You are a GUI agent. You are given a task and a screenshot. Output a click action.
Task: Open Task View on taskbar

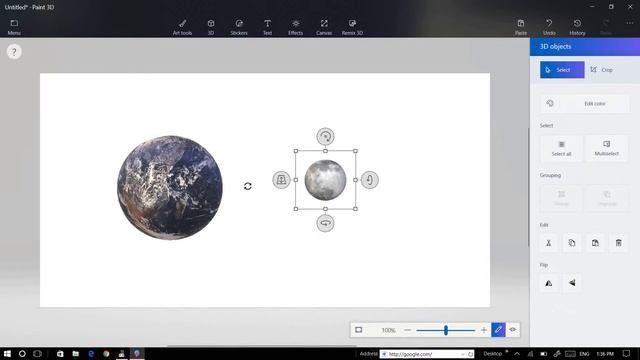click(x=37, y=353)
